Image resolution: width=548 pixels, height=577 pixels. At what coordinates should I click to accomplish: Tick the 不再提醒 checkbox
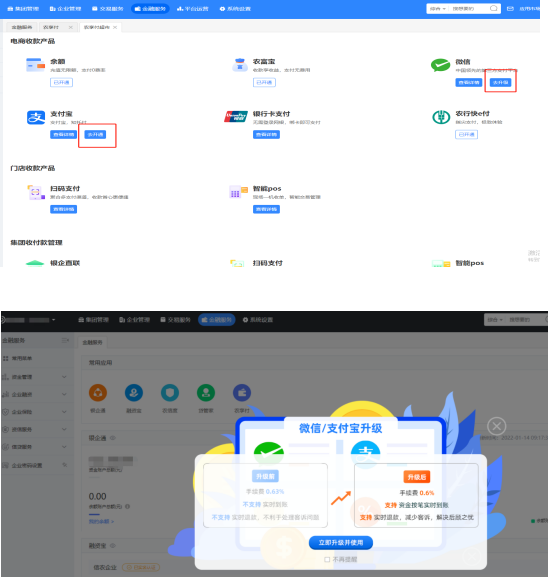click(327, 559)
